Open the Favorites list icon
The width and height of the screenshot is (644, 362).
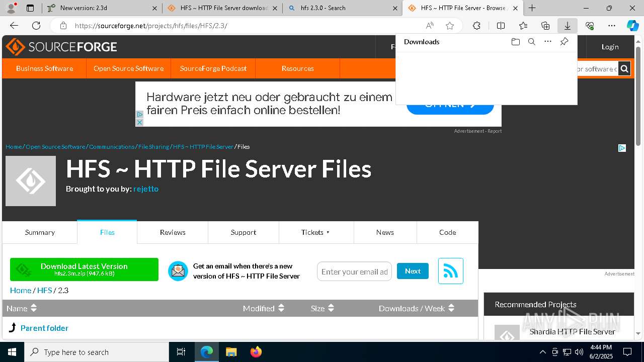point(523,26)
